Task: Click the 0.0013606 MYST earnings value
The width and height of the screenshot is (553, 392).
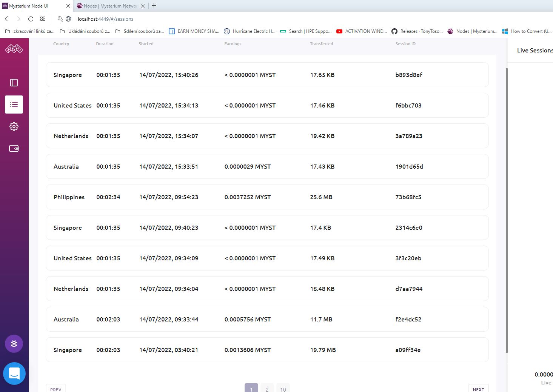Action: coord(248,350)
